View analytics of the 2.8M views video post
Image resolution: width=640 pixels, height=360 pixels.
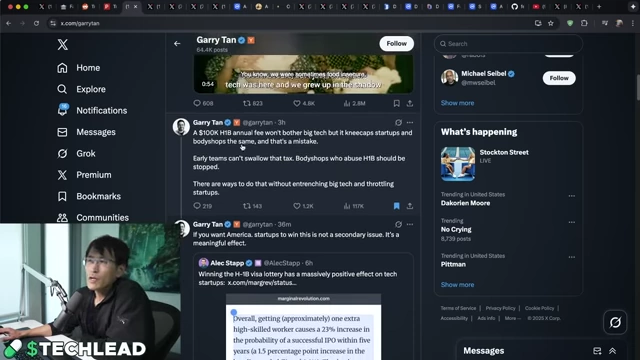coord(354,103)
